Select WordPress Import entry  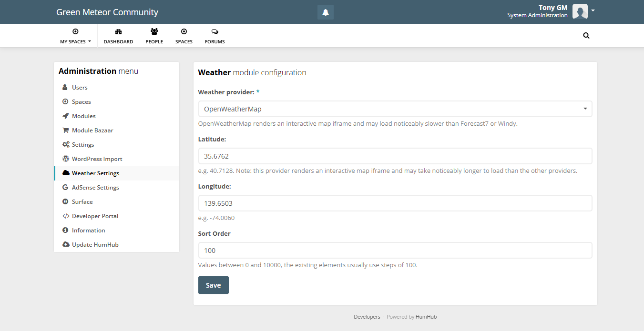coord(116,159)
